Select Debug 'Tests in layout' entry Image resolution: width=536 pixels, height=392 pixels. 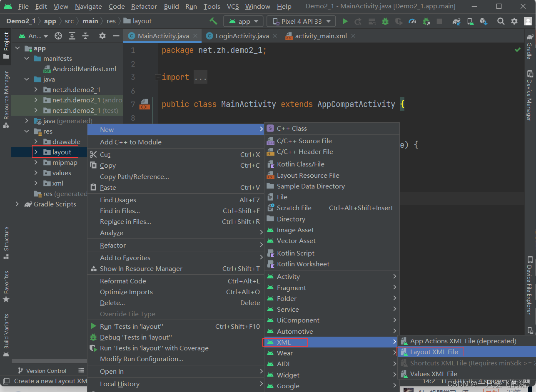[x=176, y=337]
